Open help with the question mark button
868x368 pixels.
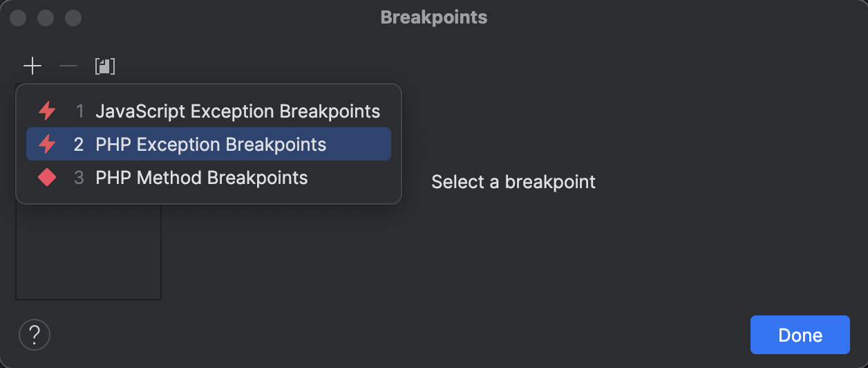pyautogui.click(x=35, y=335)
